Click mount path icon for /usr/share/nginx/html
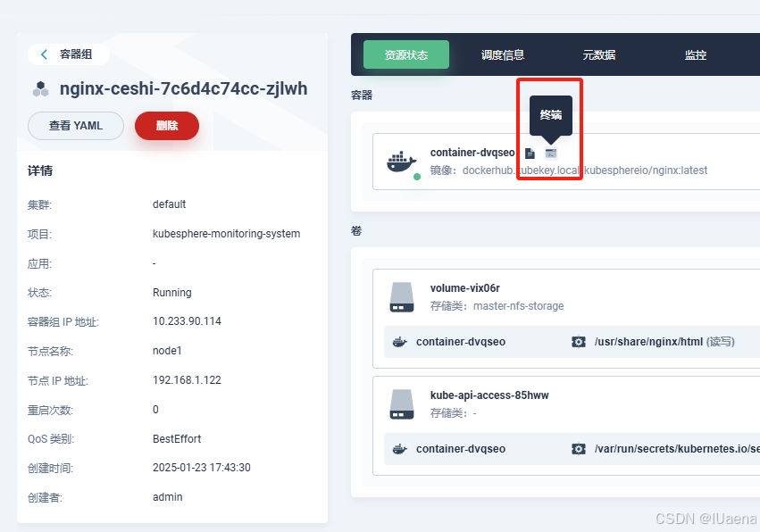The image size is (760, 532). 578,342
